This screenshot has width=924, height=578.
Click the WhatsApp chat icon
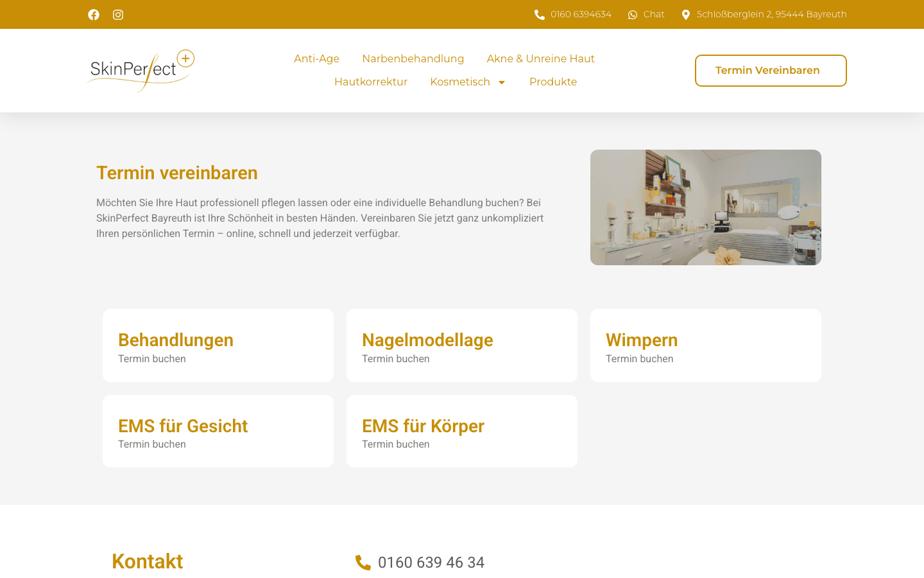coord(633,15)
